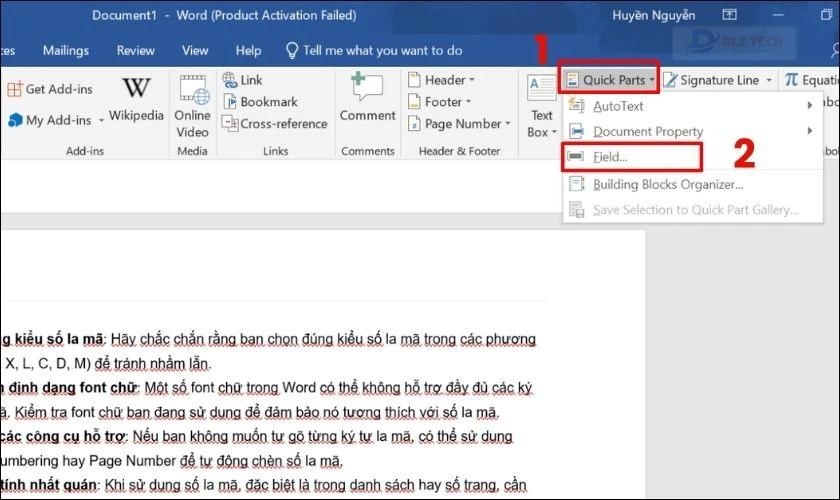Open the Quick Parts menu

(609, 80)
